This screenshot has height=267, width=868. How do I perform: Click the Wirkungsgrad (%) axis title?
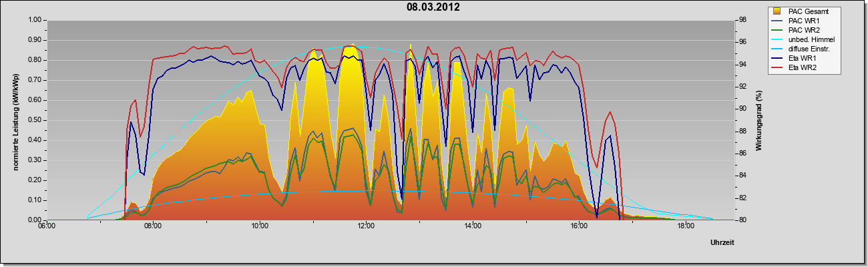click(759, 119)
